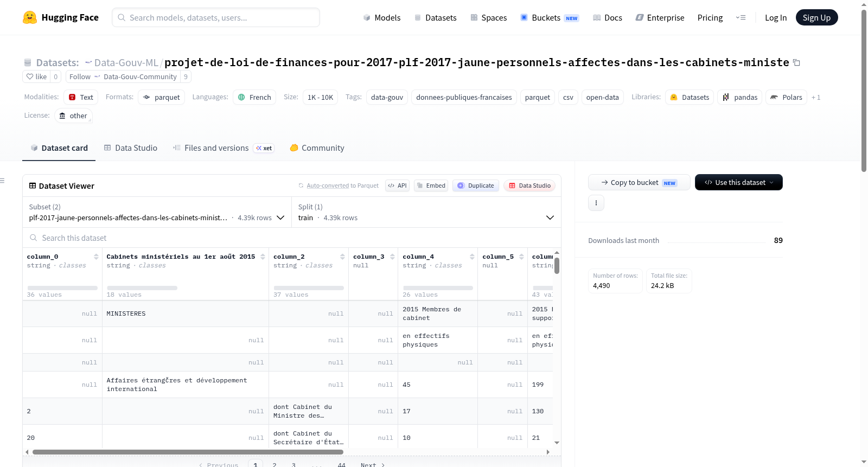Viewport: 868px width, 467px height.
Task: Select the French language tag
Action: tap(254, 97)
